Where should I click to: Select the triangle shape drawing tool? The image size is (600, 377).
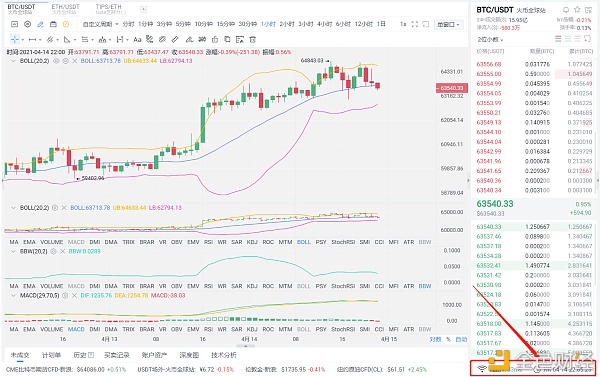(67, 39)
